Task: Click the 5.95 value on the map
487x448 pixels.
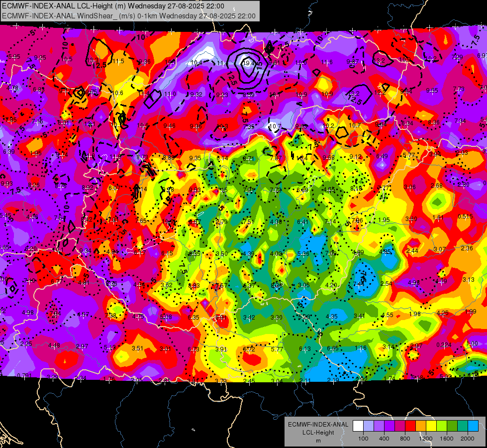Action: (x=14, y=57)
